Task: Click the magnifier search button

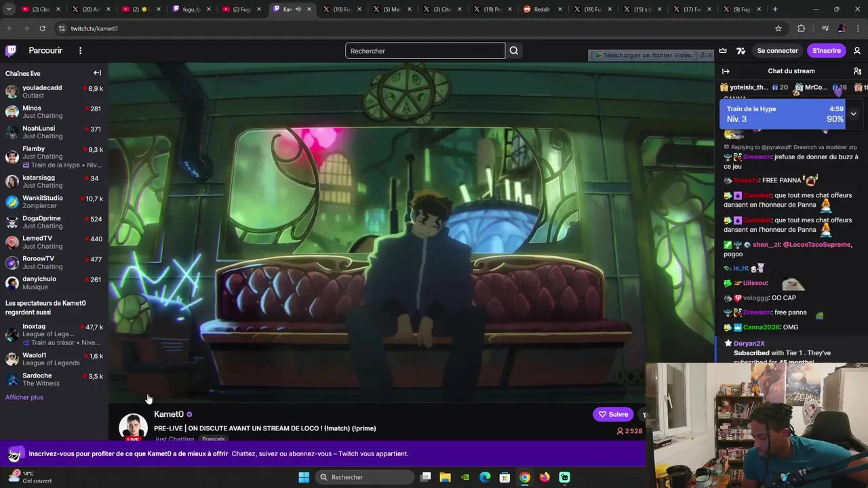Action: pyautogui.click(x=514, y=51)
